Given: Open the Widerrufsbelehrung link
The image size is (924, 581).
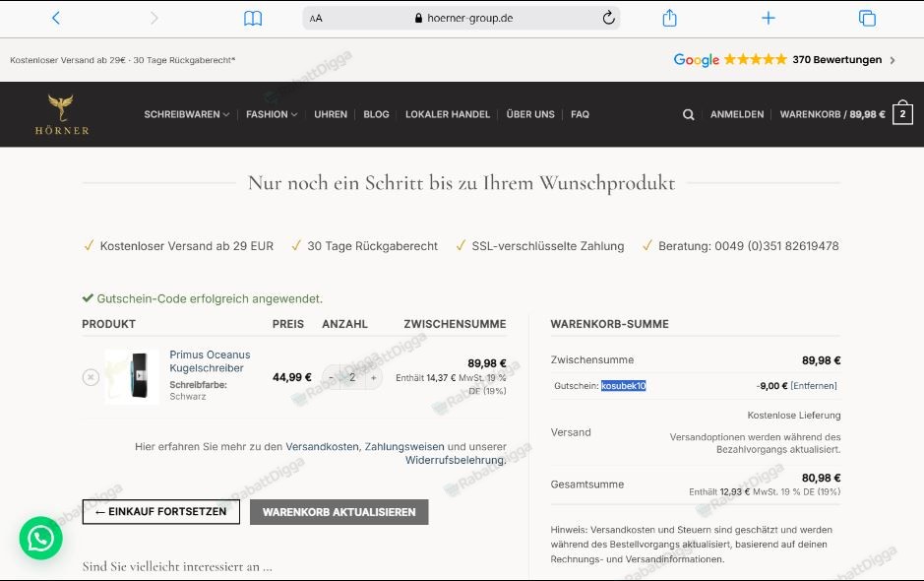Looking at the screenshot, I should (456, 460).
